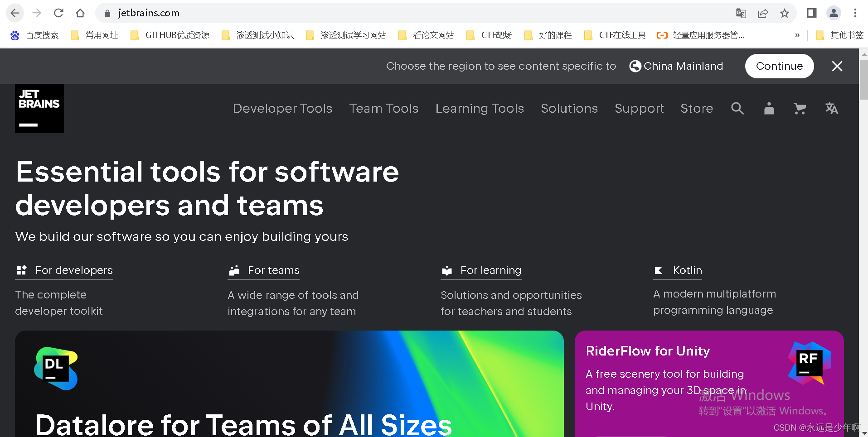Select the China Mainland region link
The image size is (868, 437).
pyautogui.click(x=683, y=66)
